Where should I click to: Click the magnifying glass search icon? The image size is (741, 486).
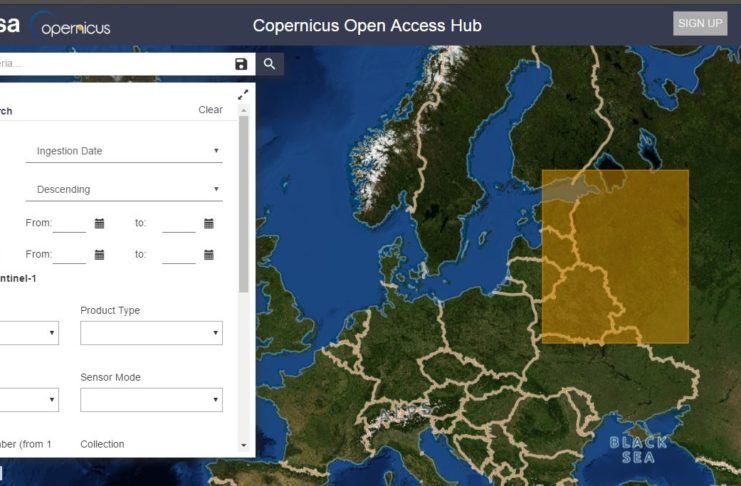click(269, 64)
